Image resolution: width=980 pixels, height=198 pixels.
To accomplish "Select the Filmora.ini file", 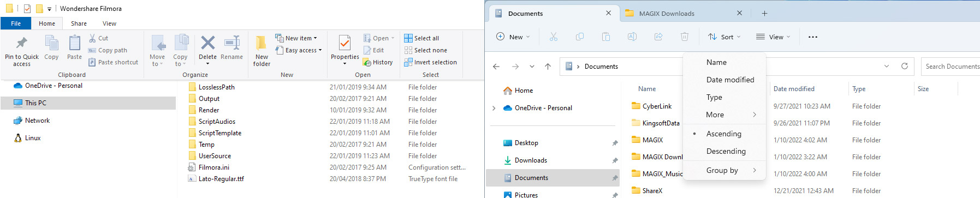I will [213, 167].
